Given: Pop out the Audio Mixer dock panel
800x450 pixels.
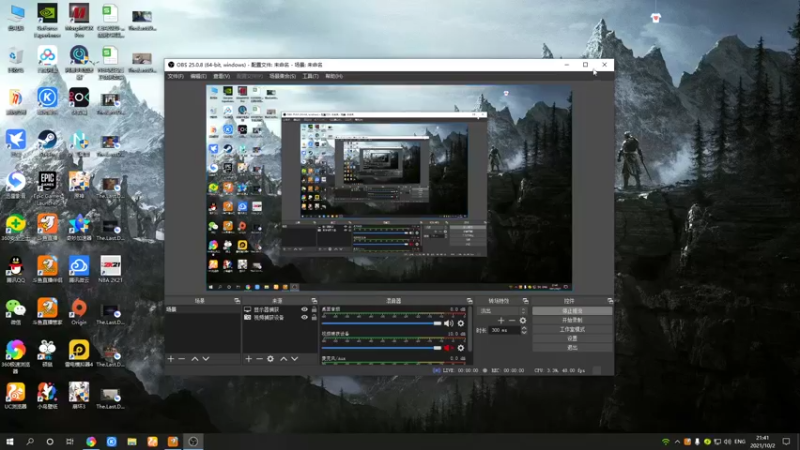Looking at the screenshot, I should coord(469,301).
